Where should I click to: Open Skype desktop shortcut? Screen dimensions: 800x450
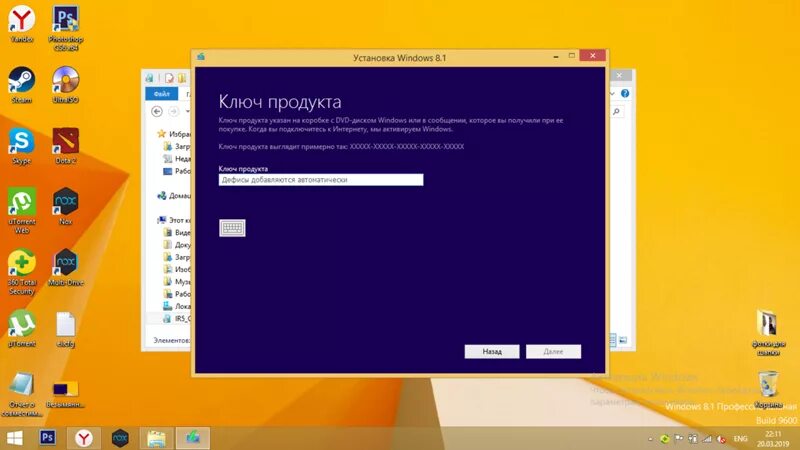click(x=21, y=146)
